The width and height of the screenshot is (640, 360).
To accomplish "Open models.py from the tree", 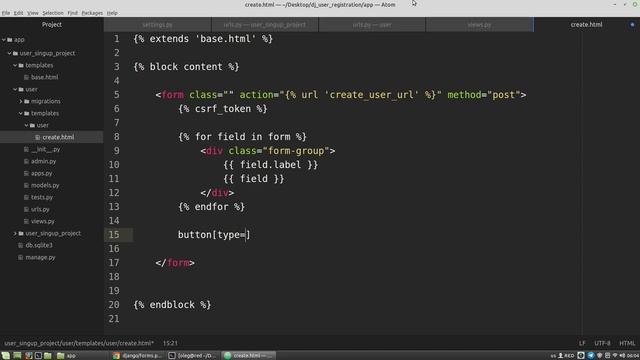I will pyautogui.click(x=45, y=185).
